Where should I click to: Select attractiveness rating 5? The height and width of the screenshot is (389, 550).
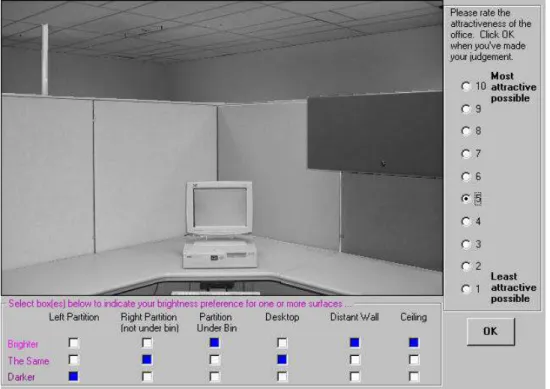click(x=466, y=199)
